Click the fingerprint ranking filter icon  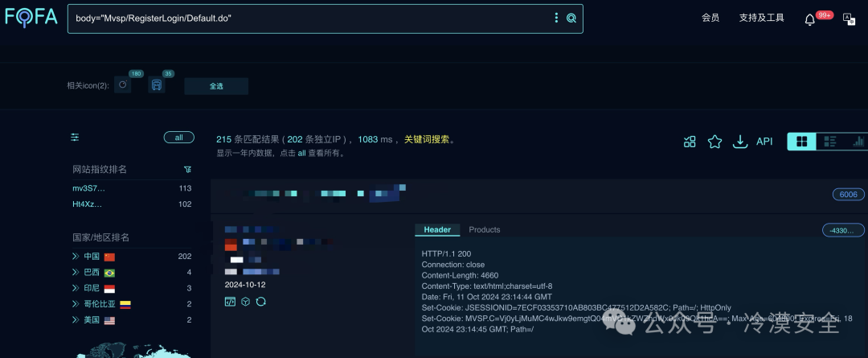(187, 169)
